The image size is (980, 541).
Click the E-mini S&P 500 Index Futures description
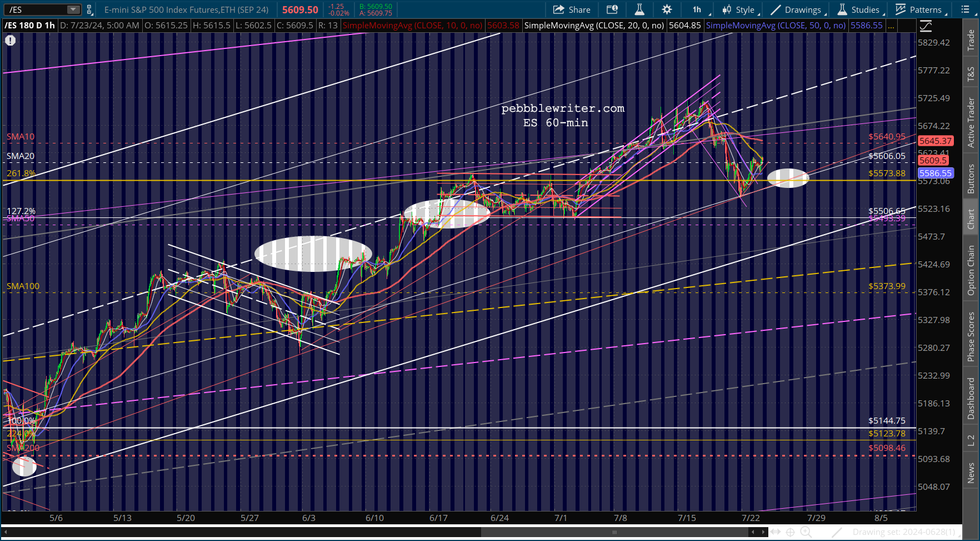point(187,10)
